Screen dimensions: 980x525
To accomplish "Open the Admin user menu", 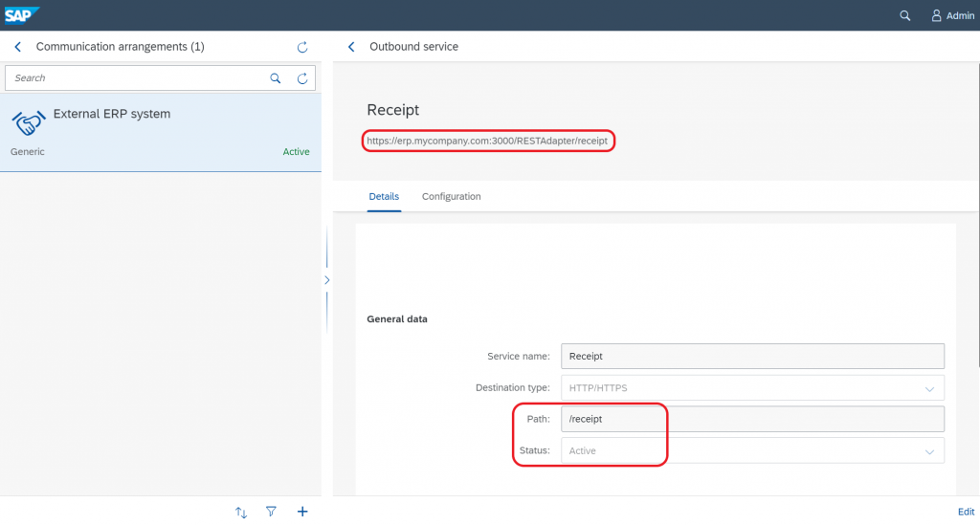I will [x=952, y=15].
